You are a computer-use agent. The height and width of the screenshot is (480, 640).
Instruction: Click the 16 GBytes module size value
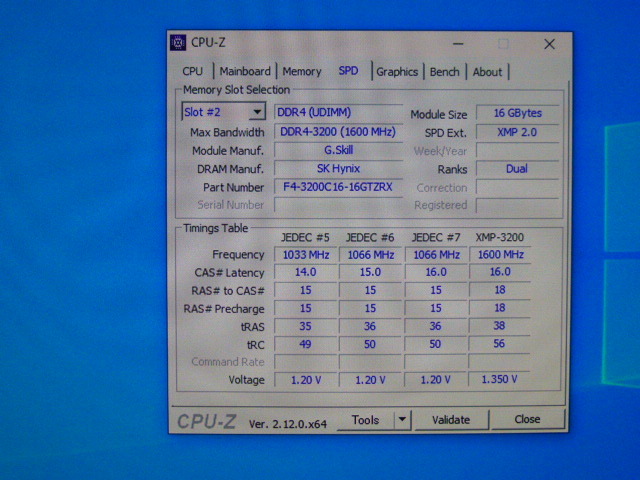[x=518, y=113]
